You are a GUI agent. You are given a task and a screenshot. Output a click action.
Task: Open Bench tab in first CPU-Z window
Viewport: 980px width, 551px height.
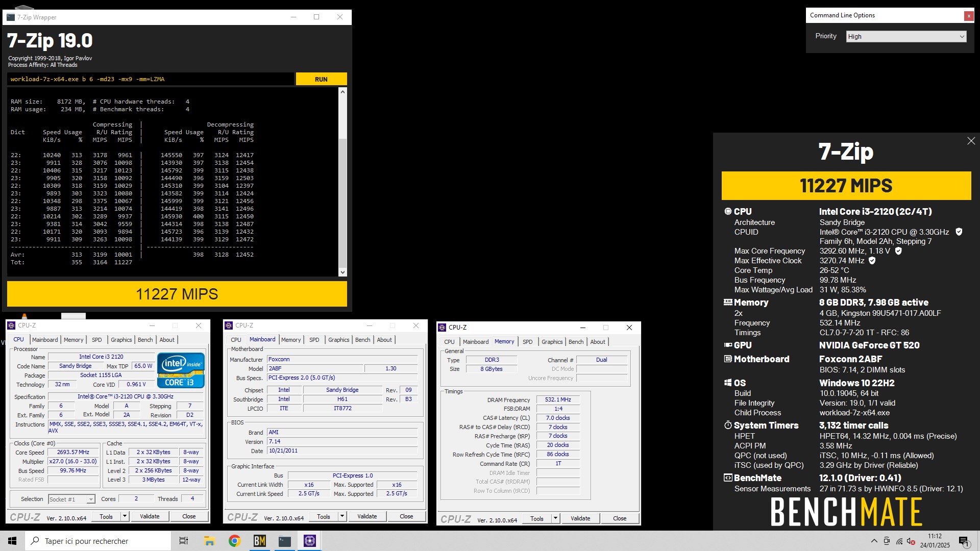[x=145, y=340]
